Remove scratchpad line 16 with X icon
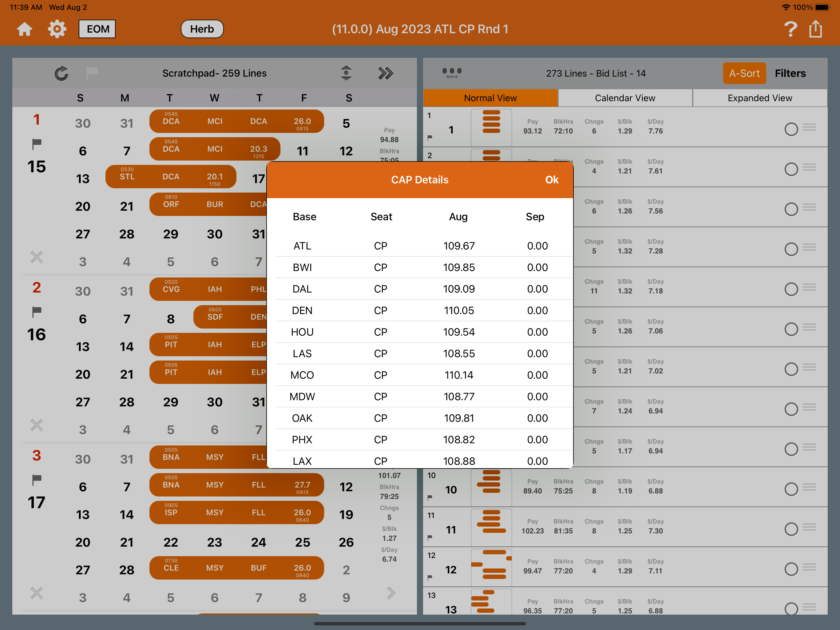Image resolution: width=840 pixels, height=630 pixels. coord(37,425)
